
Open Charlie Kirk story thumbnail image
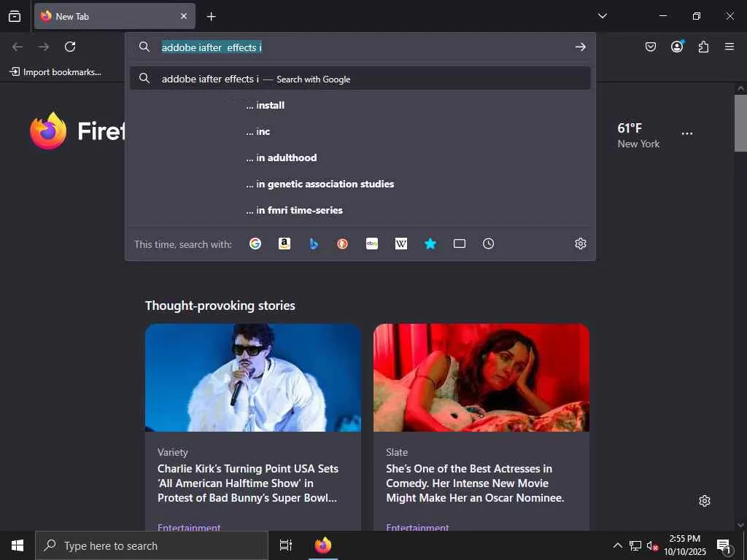(253, 378)
